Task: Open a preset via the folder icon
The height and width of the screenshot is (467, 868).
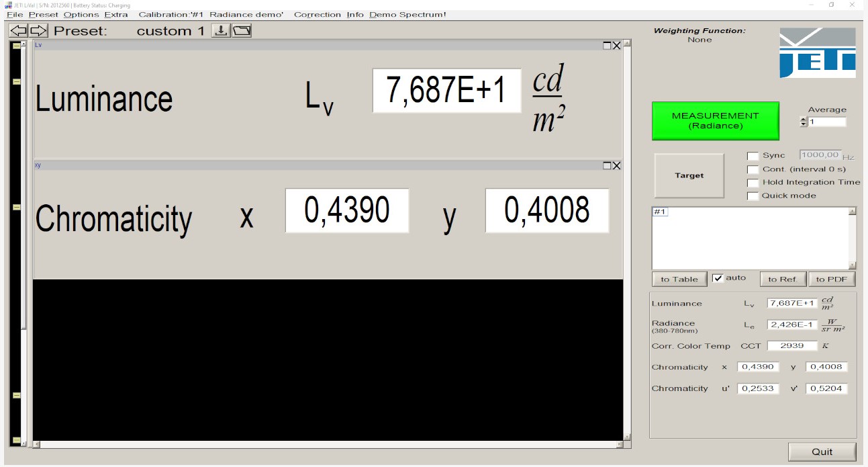Action: [x=242, y=30]
